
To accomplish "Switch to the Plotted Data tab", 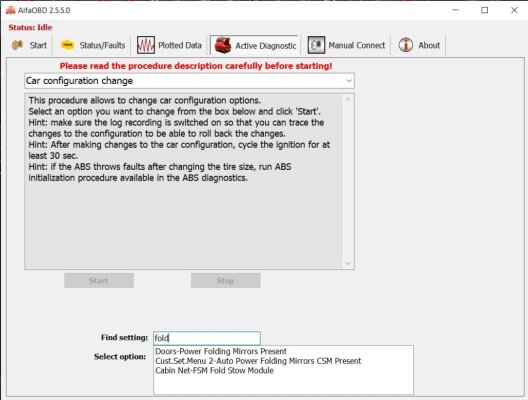I will click(x=169, y=45).
